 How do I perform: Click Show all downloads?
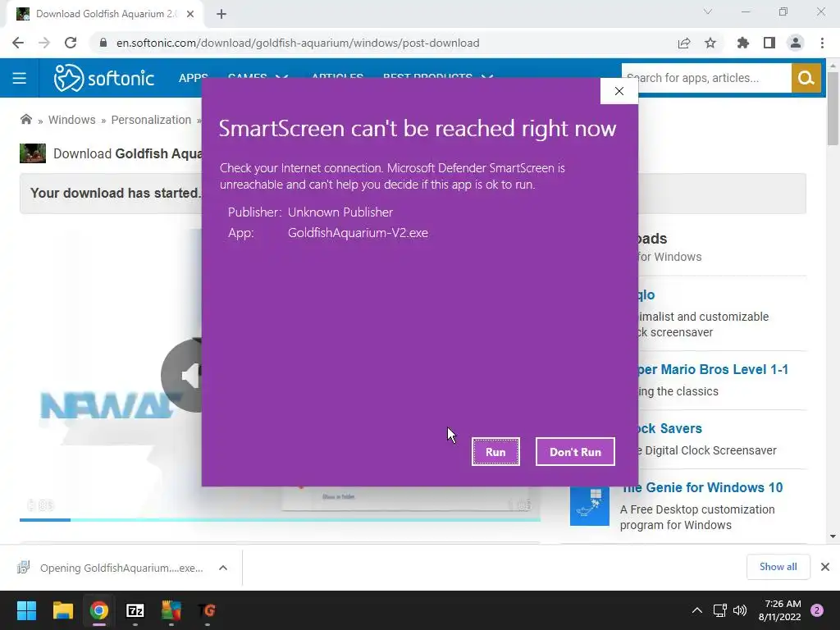coord(778,567)
